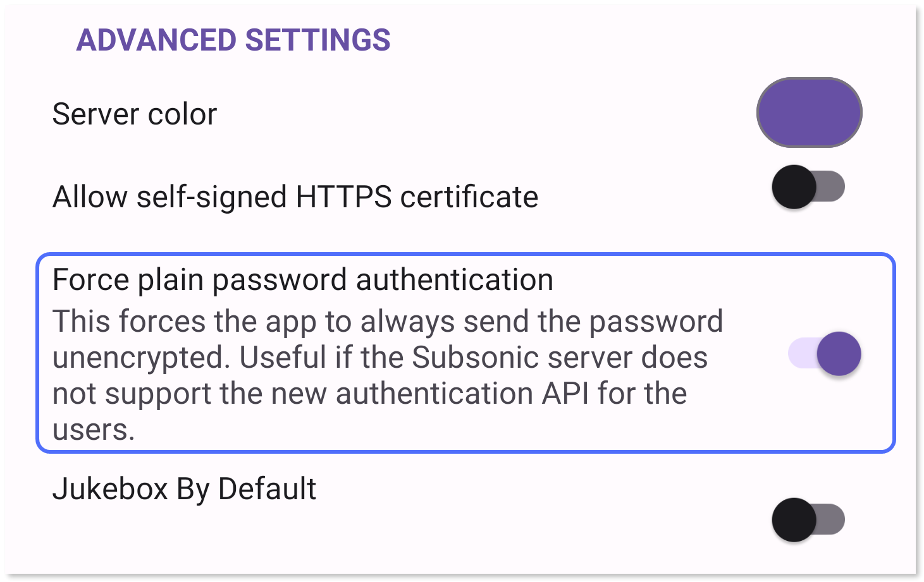Click the dark knob of HTTPS certificate switch
The image size is (924, 582).
(792, 186)
